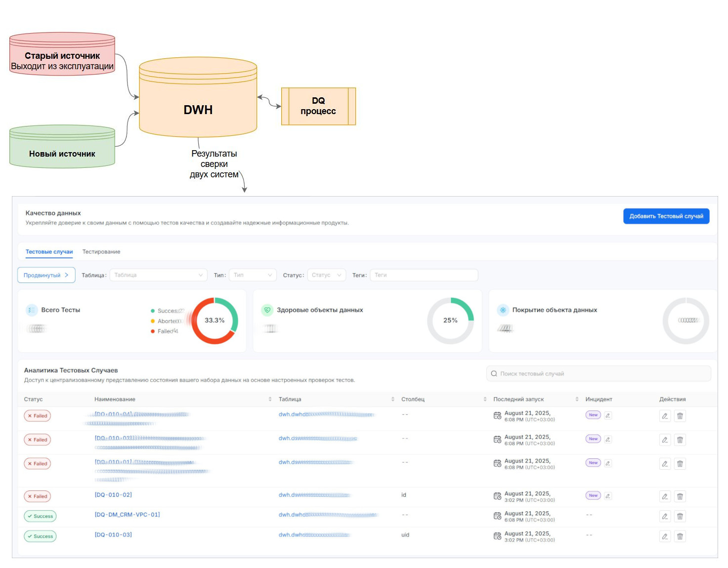Open the successful [DQ-010-03] test case link
This screenshot has width=728, height=568.
click(113, 535)
